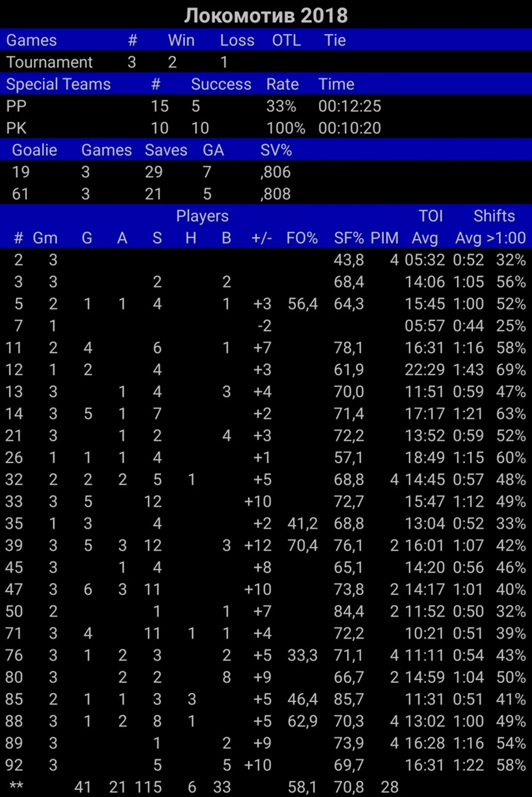Click save percentage ,808
The image size is (532, 797).
275,194
